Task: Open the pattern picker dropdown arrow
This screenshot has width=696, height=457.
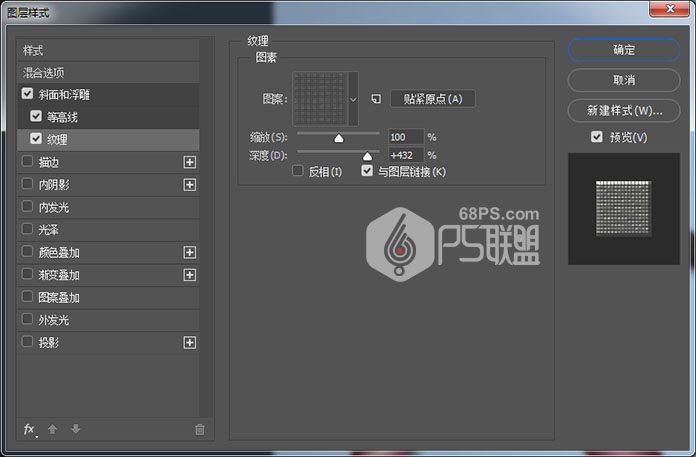Action: pyautogui.click(x=353, y=99)
